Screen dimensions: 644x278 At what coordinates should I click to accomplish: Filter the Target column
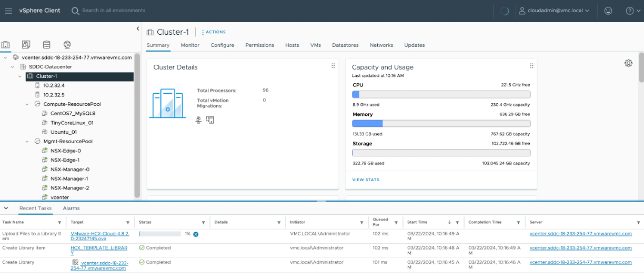(x=128, y=223)
